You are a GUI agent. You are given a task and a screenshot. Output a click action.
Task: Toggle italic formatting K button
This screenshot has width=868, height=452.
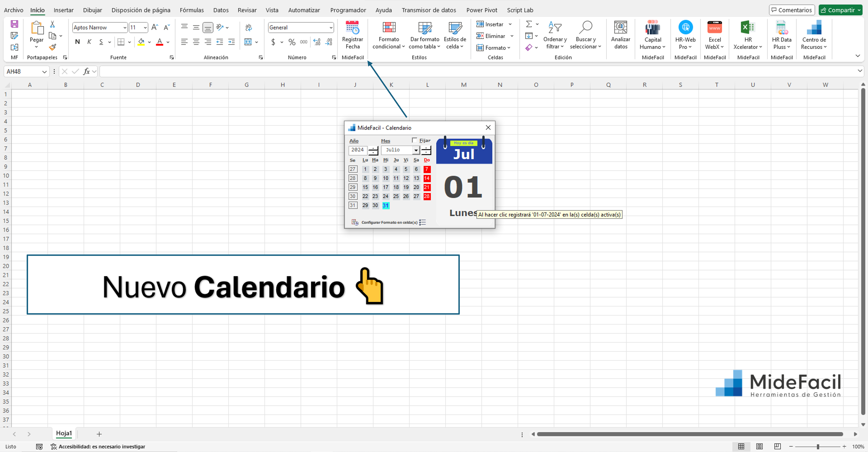[89, 42]
